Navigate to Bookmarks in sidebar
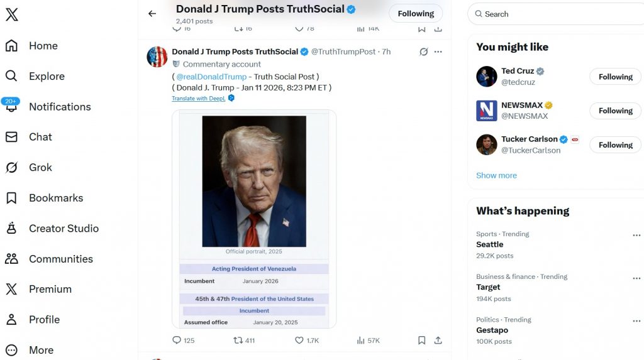644x360 pixels. [x=55, y=198]
